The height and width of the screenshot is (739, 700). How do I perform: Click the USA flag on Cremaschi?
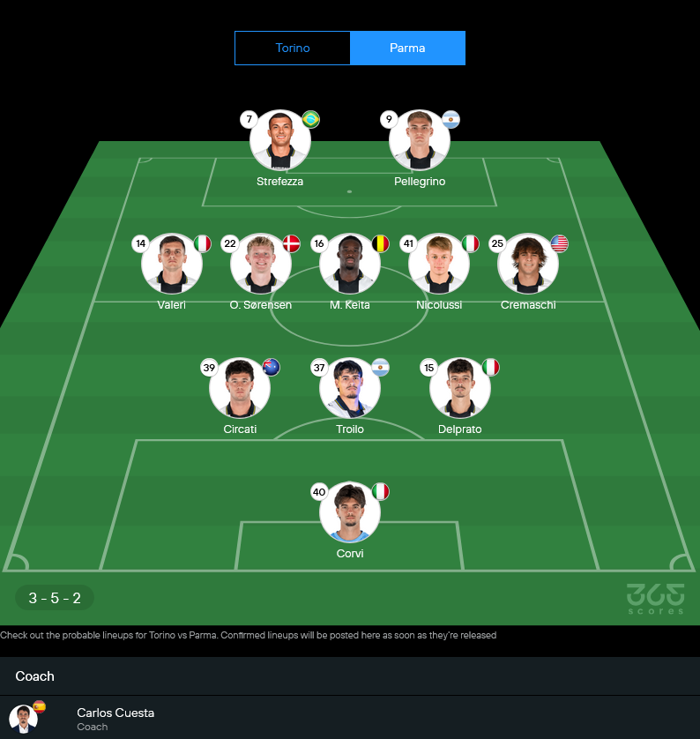point(559,243)
